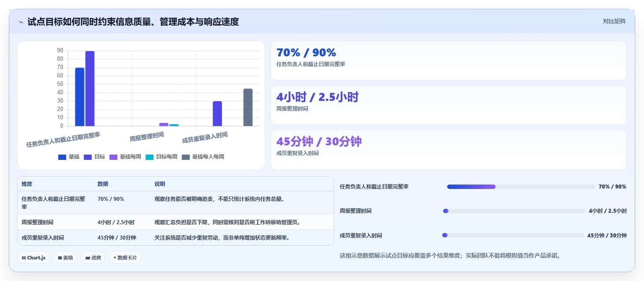The height and width of the screenshot is (281, 644).
Task: Click the 数据卡片 chip
Action: (125, 258)
